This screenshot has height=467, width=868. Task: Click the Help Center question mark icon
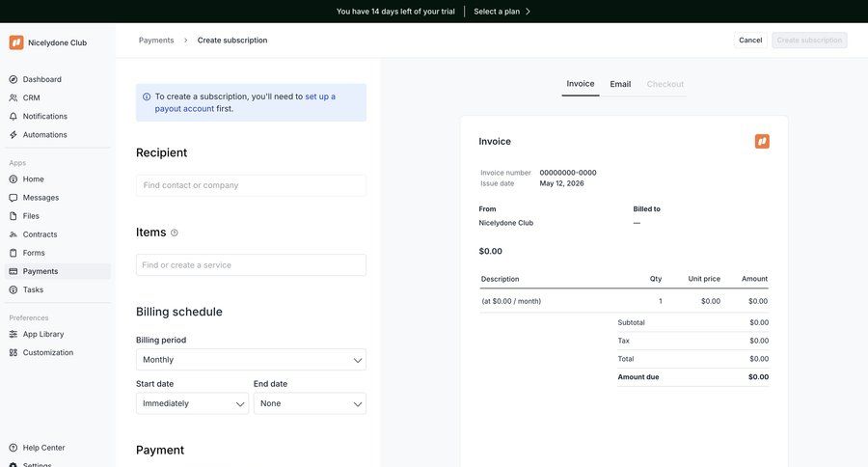click(14, 448)
